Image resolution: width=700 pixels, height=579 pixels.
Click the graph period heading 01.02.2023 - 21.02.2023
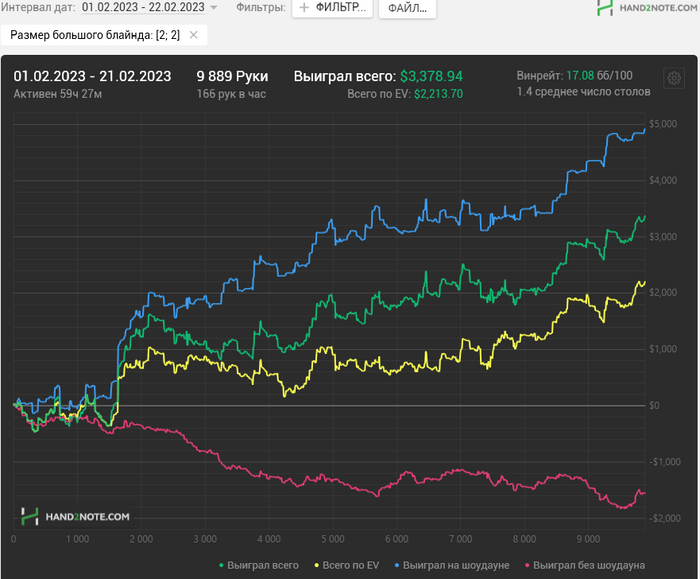92,76
